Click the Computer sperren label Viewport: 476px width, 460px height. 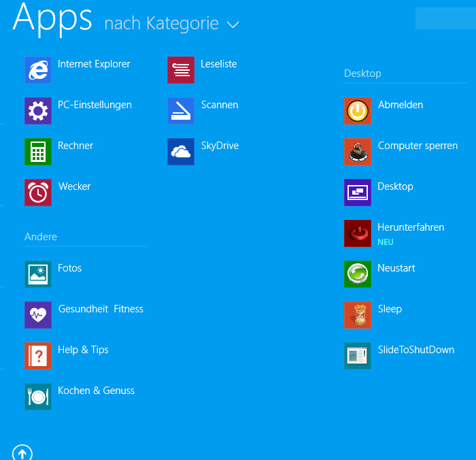coord(418,146)
